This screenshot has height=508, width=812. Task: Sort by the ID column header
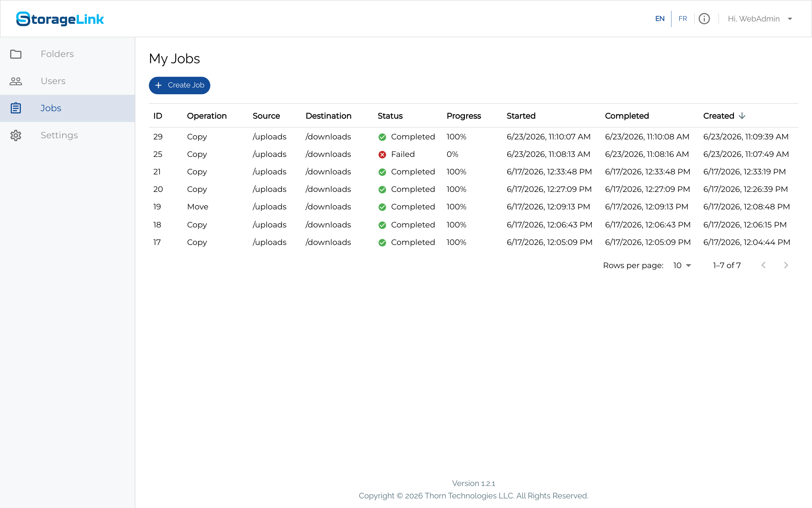[x=158, y=116]
